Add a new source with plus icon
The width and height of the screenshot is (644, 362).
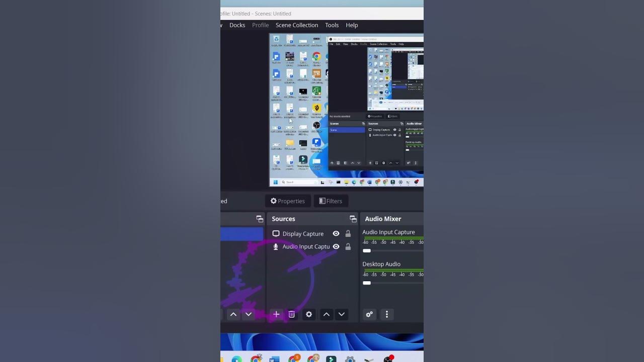[x=276, y=314]
